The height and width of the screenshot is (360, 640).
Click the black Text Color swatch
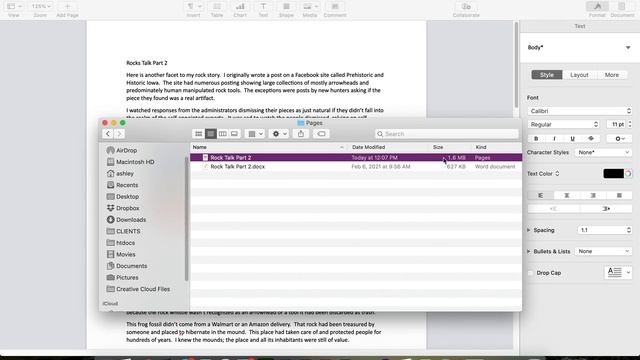tap(613, 173)
